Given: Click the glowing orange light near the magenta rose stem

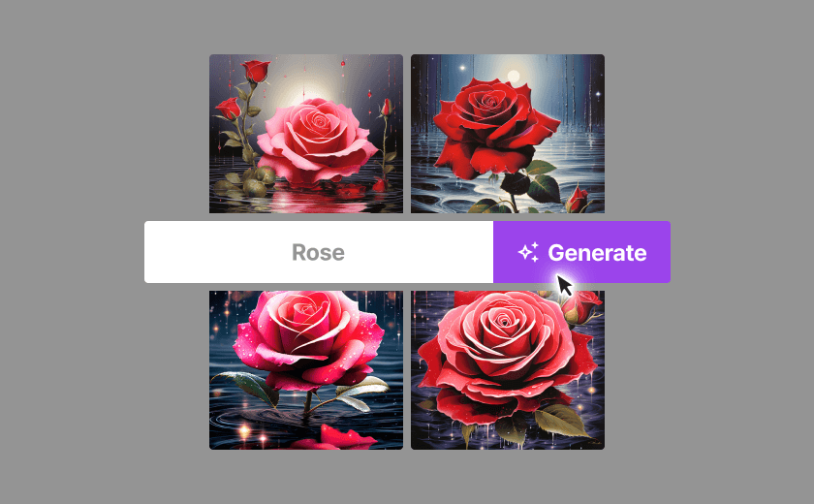Looking at the screenshot, I should coord(243,430).
